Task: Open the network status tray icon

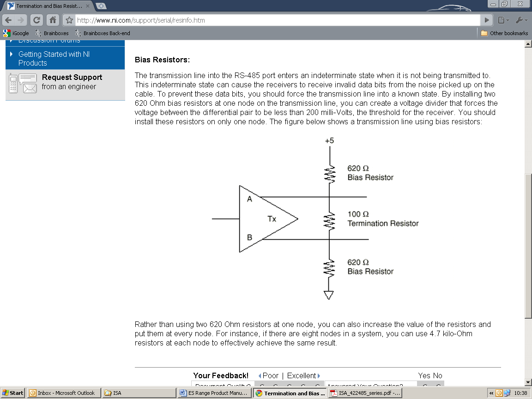Action: click(x=507, y=393)
